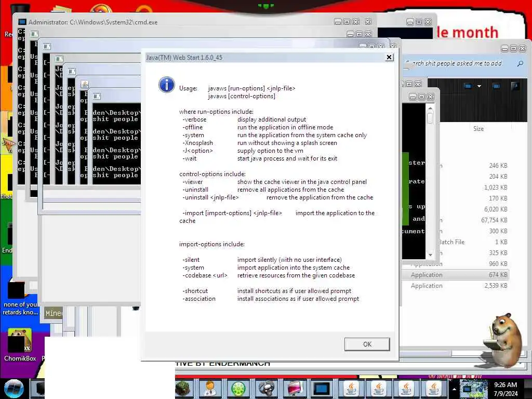Screen dimensions: 532x399
Task: Click the '-codebase <url>' option text in dialog
Action: click(x=205, y=275)
